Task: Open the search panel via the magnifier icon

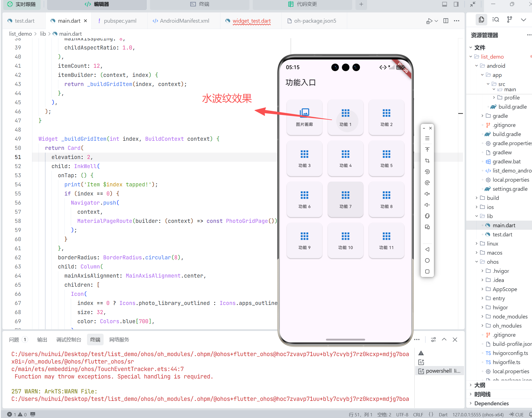Action: [x=496, y=19]
